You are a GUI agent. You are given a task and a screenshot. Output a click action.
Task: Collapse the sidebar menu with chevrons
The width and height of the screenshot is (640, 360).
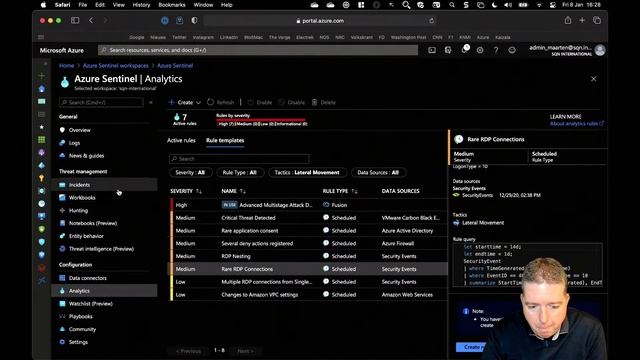point(151,102)
